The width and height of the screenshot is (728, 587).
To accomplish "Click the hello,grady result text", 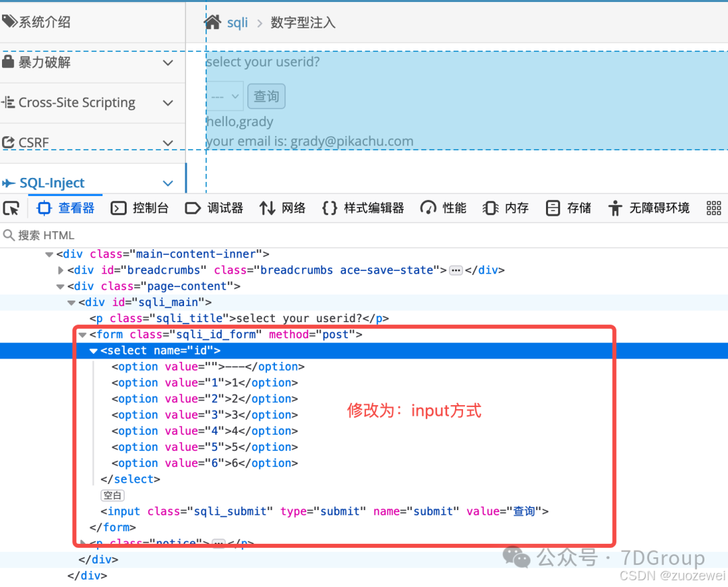I will (239, 121).
